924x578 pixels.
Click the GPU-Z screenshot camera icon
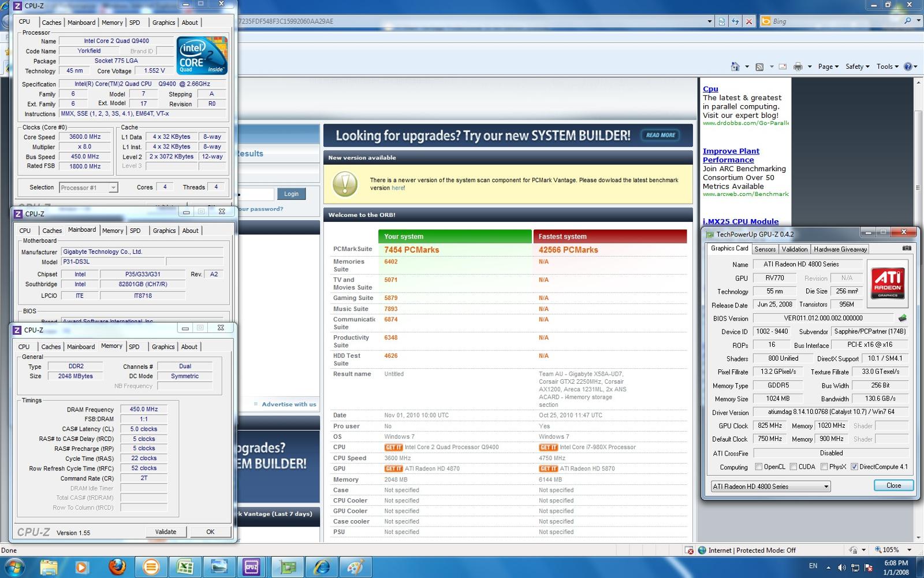coord(907,249)
